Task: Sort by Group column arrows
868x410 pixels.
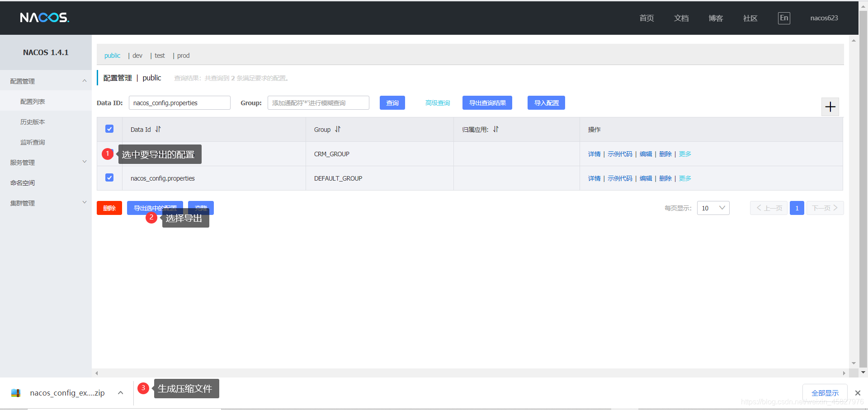Action: click(338, 129)
